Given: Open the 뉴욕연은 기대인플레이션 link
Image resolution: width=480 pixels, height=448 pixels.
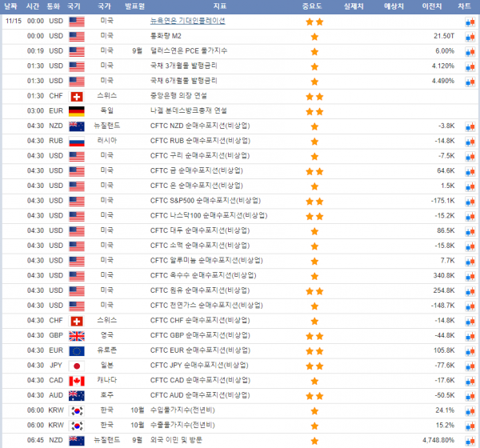Looking at the screenshot, I should [x=187, y=21].
